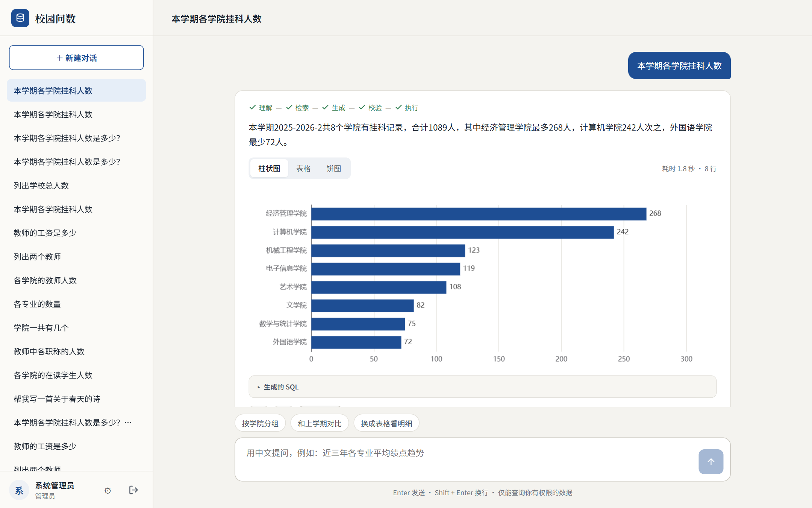Click the 生成 step indicator
This screenshot has height=508, width=812.
(334, 108)
